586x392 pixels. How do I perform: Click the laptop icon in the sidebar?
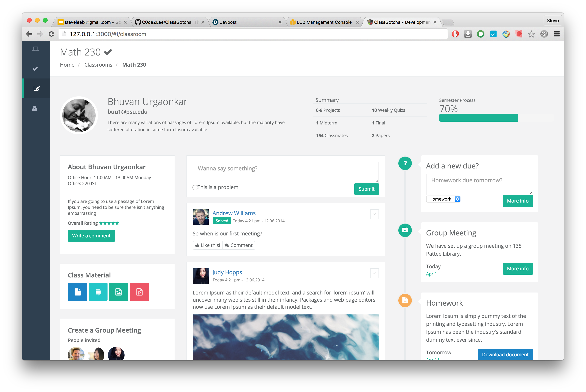pyautogui.click(x=36, y=49)
